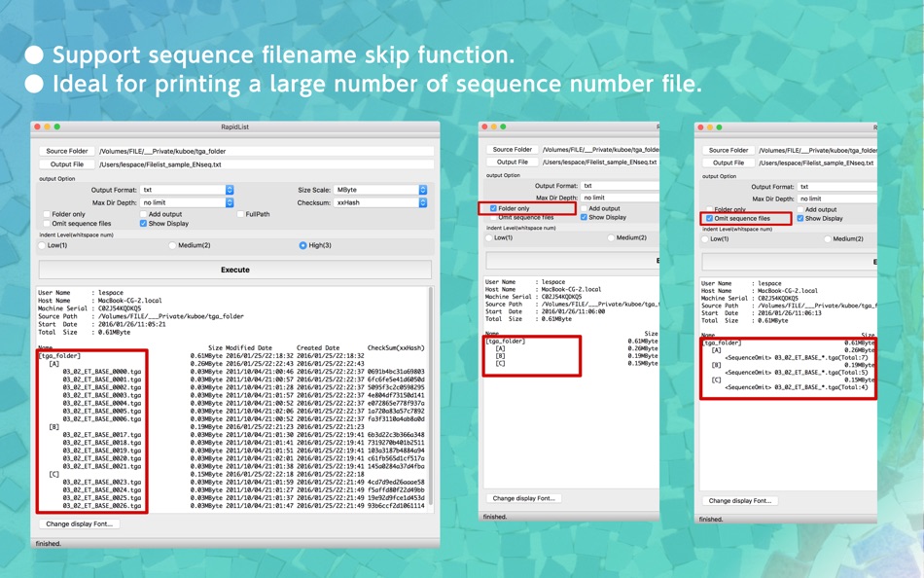Click Change display Font in large RapidList window
This screenshot has height=578, width=924.
pyautogui.click(x=79, y=524)
